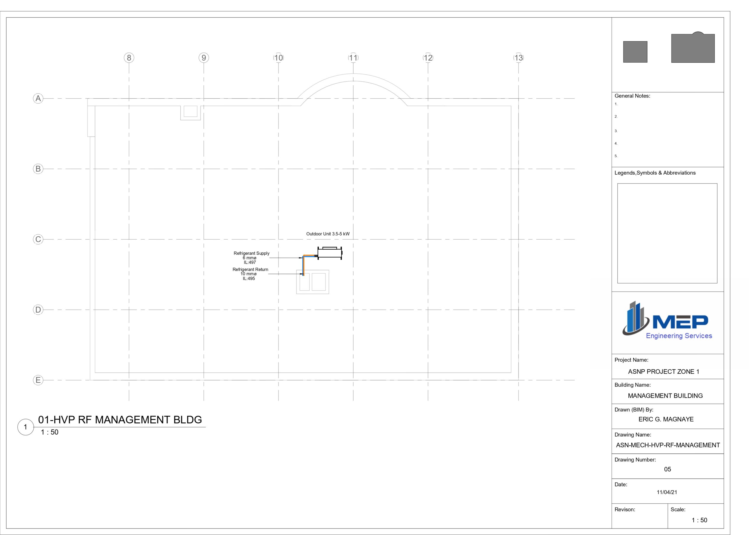Viewport: 756px width, 535px height.
Task: Select the small gray key plan rectangle
Action: 635,52
